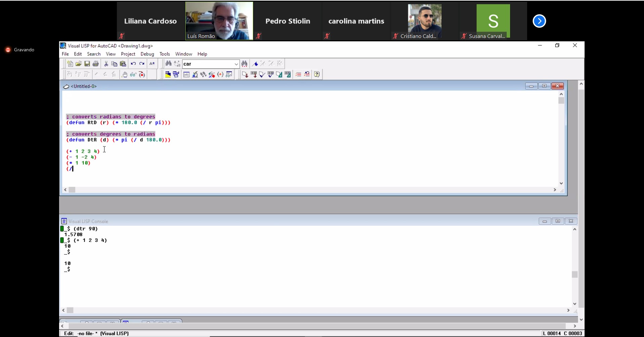Viewport: 644px width, 337px height.
Task: Click the editor's vertical scrollbar down arrow
Action: point(561,183)
